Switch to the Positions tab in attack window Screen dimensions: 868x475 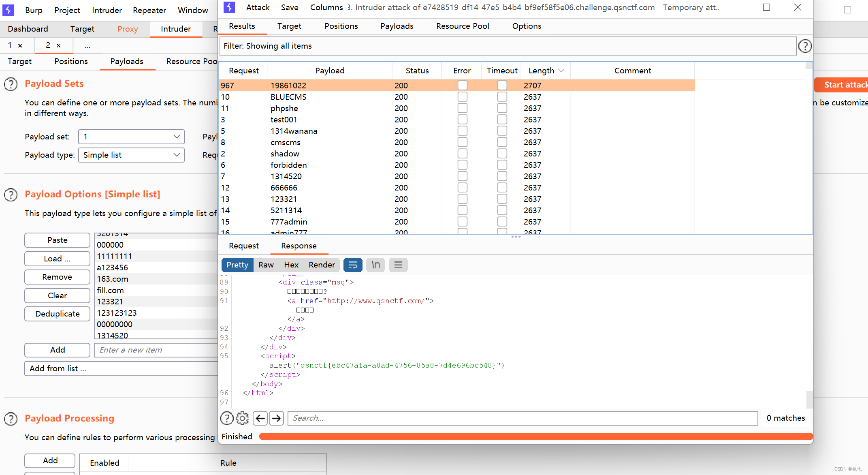(x=341, y=26)
